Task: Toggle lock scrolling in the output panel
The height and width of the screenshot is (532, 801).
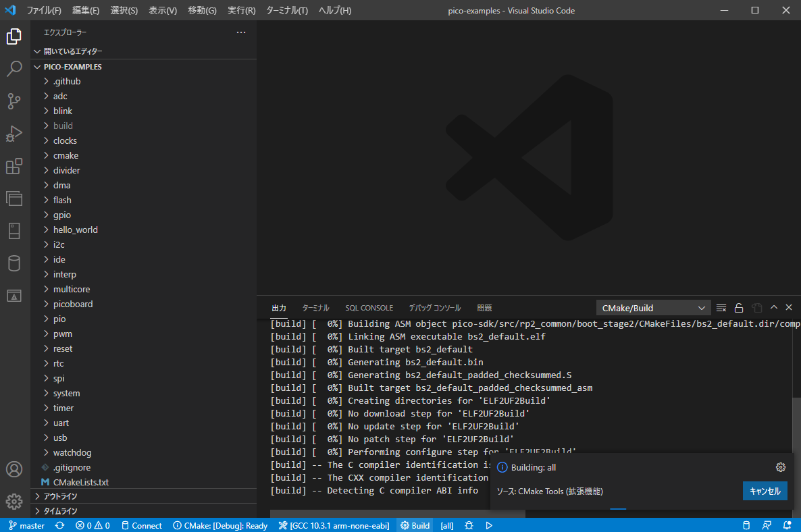Action: point(739,307)
